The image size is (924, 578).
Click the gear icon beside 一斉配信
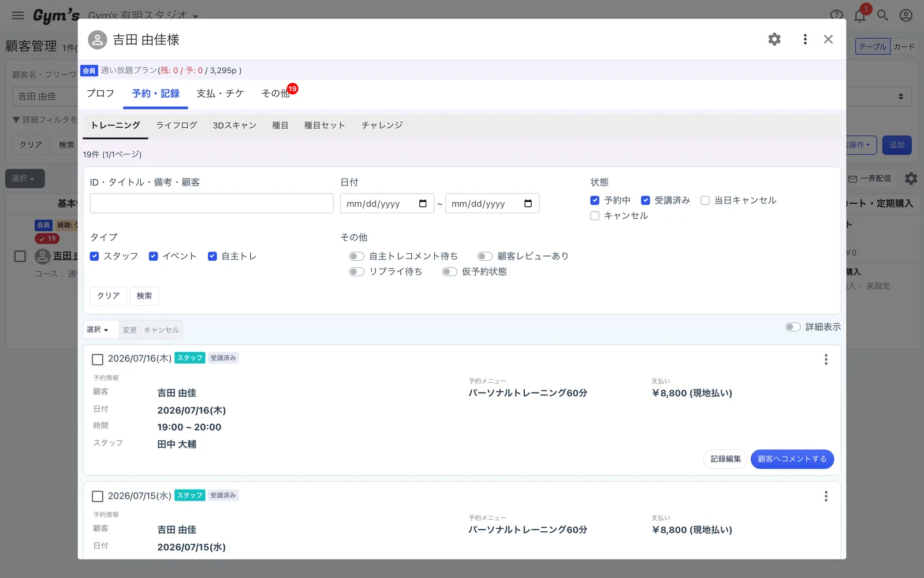pos(911,179)
